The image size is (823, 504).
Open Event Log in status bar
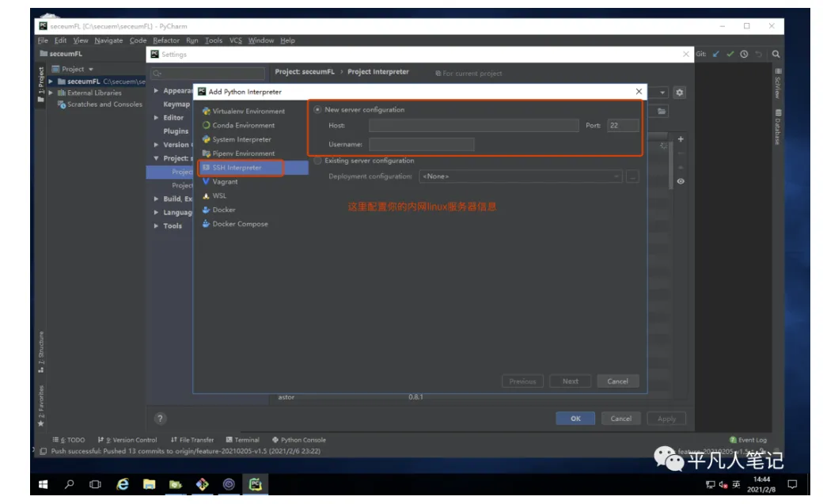(x=748, y=440)
